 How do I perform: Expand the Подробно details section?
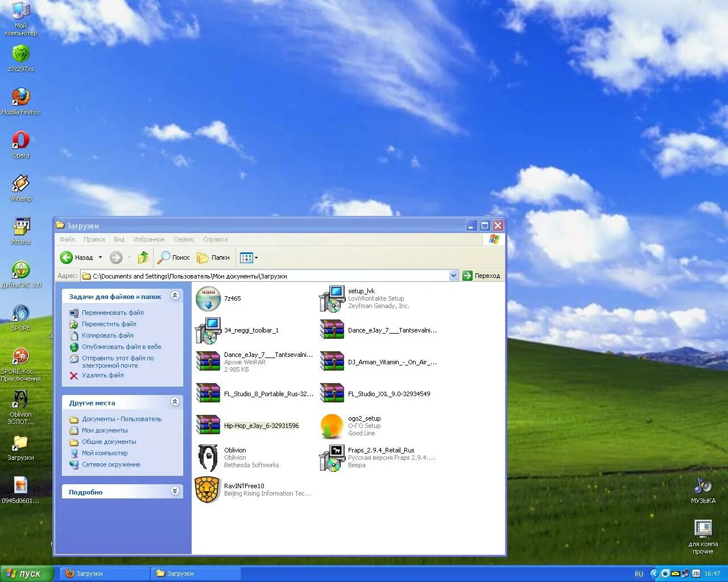tap(175, 491)
